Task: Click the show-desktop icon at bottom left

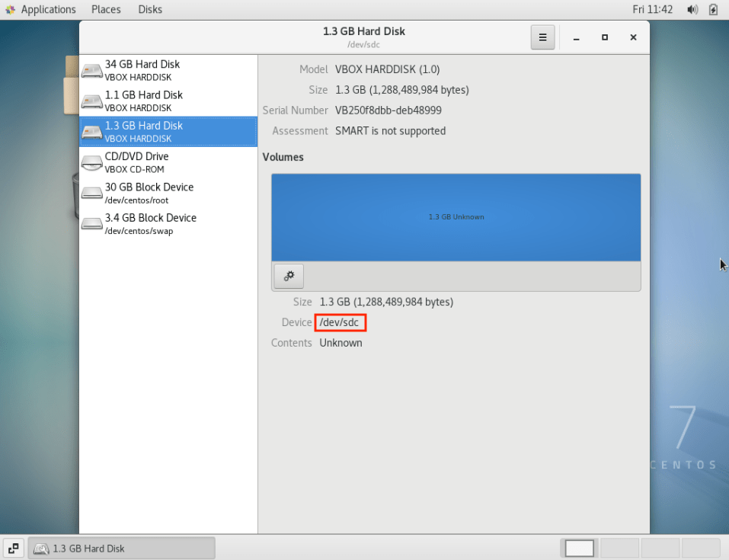Action: pyautogui.click(x=13, y=548)
